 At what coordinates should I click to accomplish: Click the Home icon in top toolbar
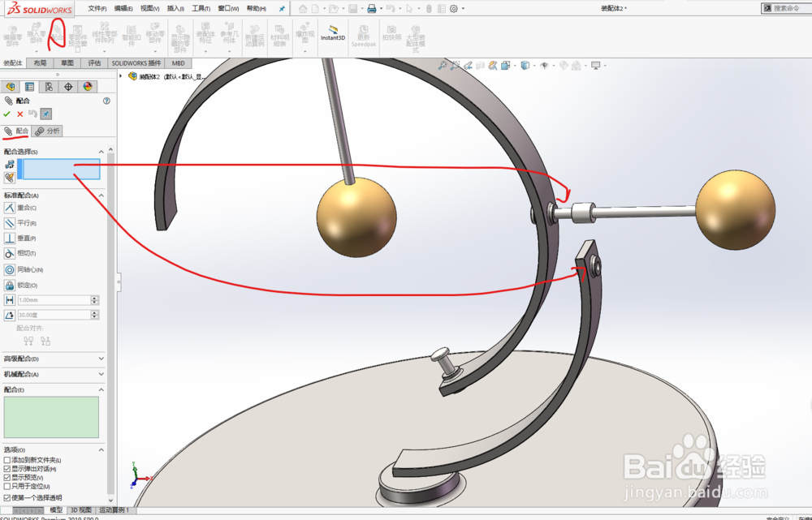[x=302, y=8]
